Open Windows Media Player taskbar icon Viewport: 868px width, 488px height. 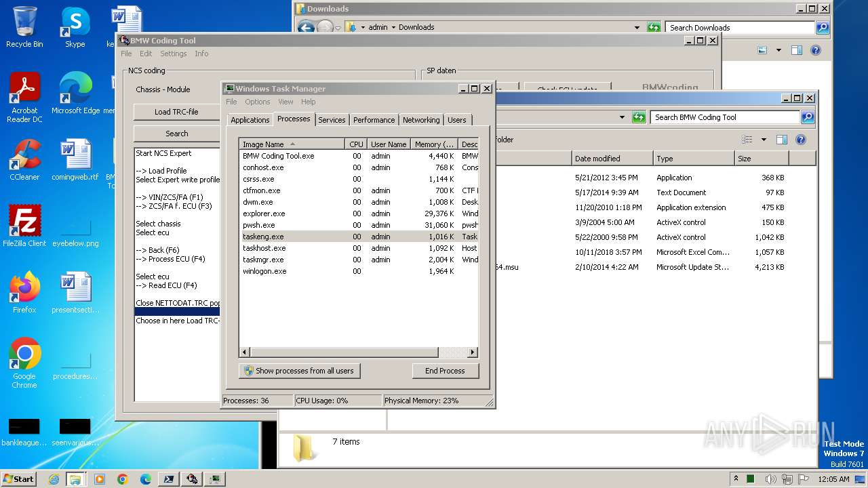coord(100,479)
